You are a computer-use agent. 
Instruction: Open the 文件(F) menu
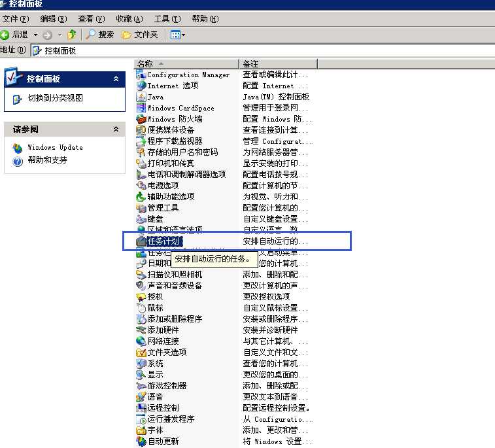coord(16,19)
